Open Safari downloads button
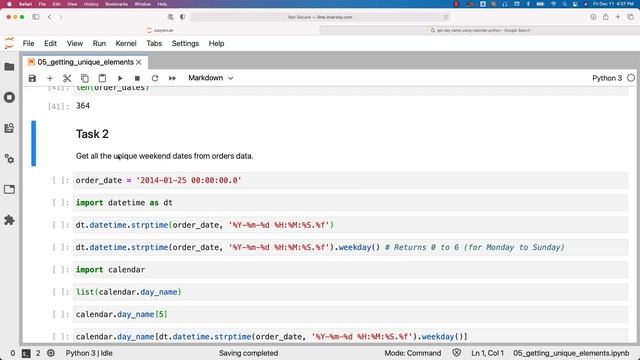Image resolution: width=640 pixels, height=360 pixels. 593,17
